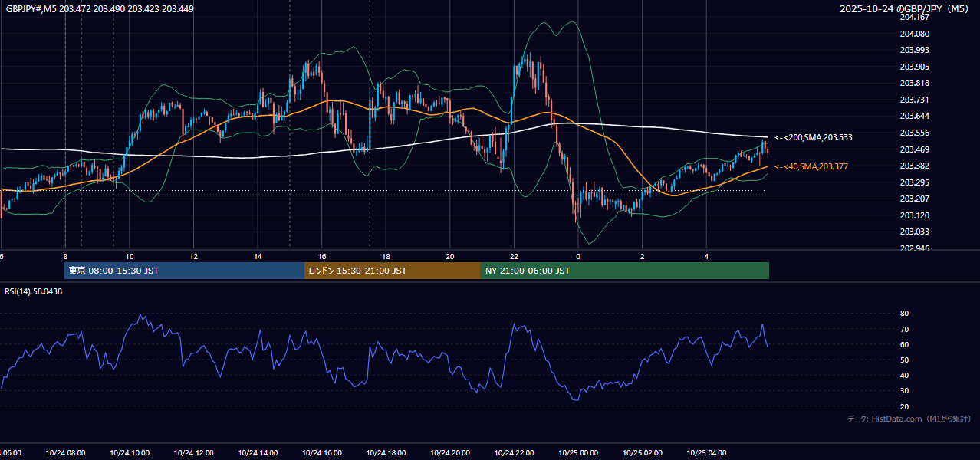Click hour tick 2 under price chart

coord(643,257)
